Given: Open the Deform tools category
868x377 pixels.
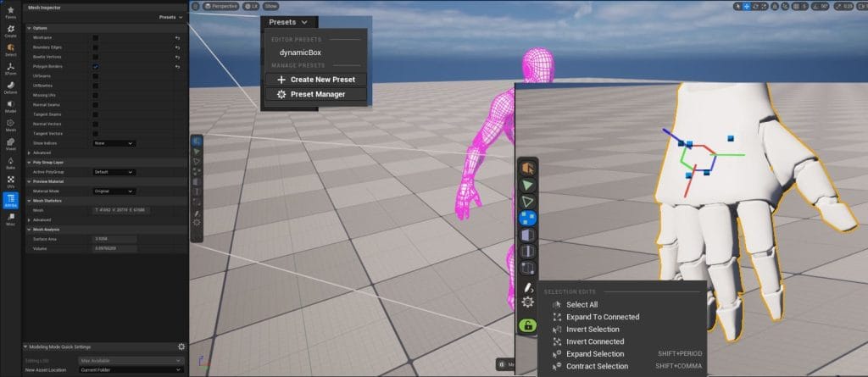Looking at the screenshot, I should pos(10,87).
